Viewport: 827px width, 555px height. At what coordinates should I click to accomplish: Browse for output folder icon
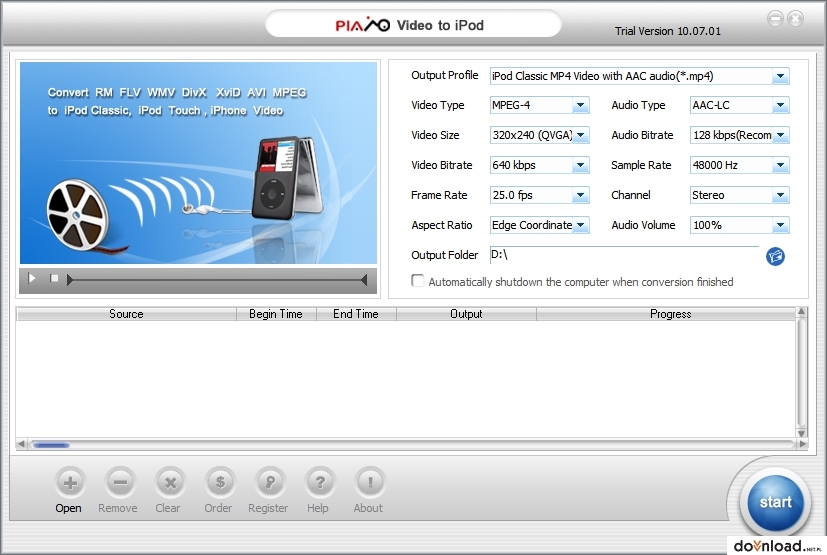pyautogui.click(x=775, y=256)
